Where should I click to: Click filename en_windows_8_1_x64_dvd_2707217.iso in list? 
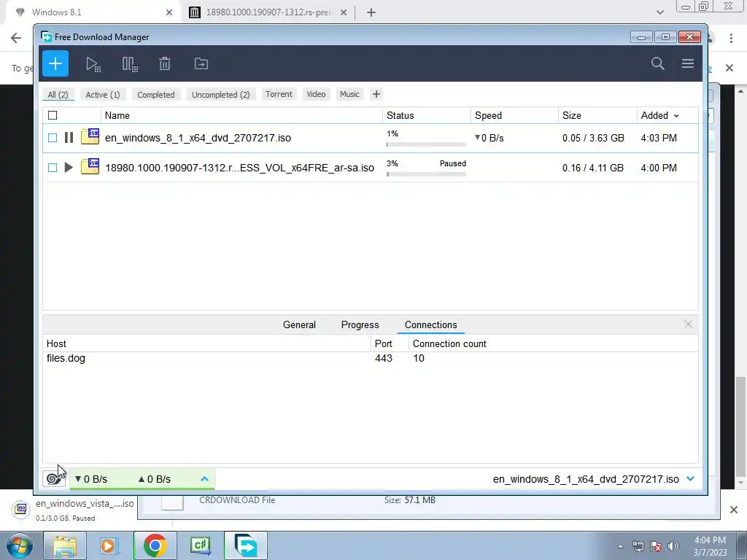tap(198, 138)
